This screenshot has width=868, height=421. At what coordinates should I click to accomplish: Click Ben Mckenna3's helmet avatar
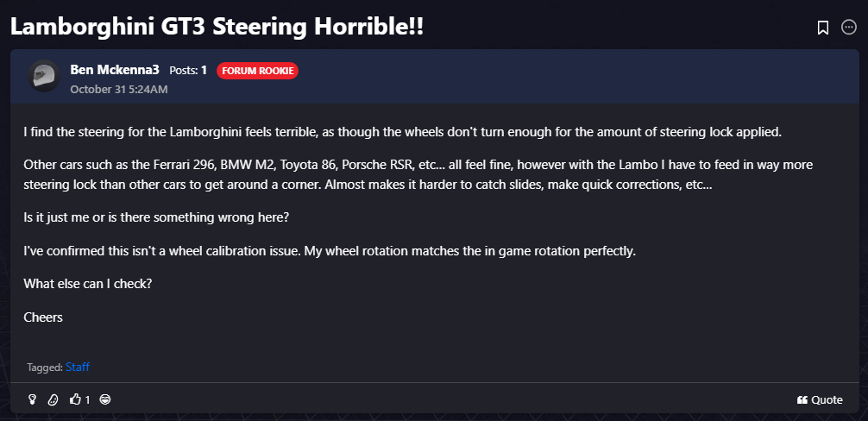(43, 77)
